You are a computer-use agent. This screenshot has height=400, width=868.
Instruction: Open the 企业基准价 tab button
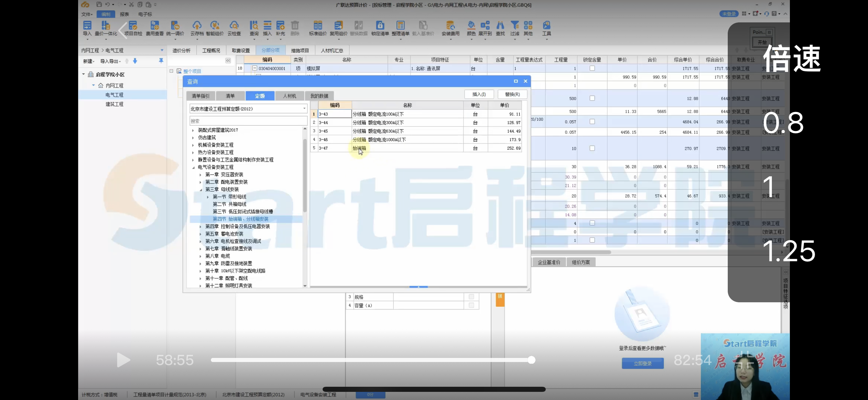pos(549,262)
